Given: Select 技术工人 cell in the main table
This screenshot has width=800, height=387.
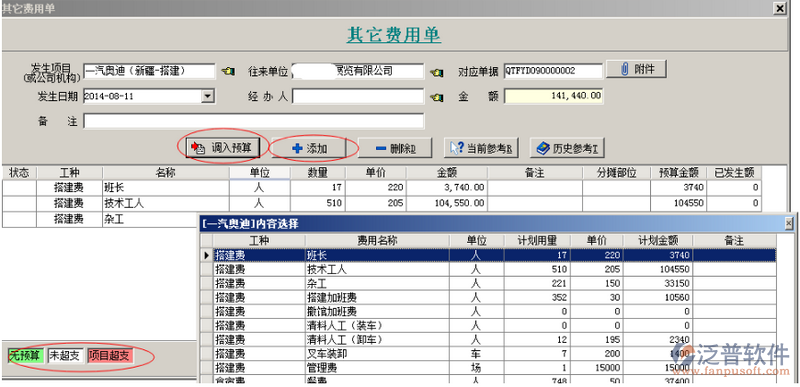Looking at the screenshot, I should (166, 203).
